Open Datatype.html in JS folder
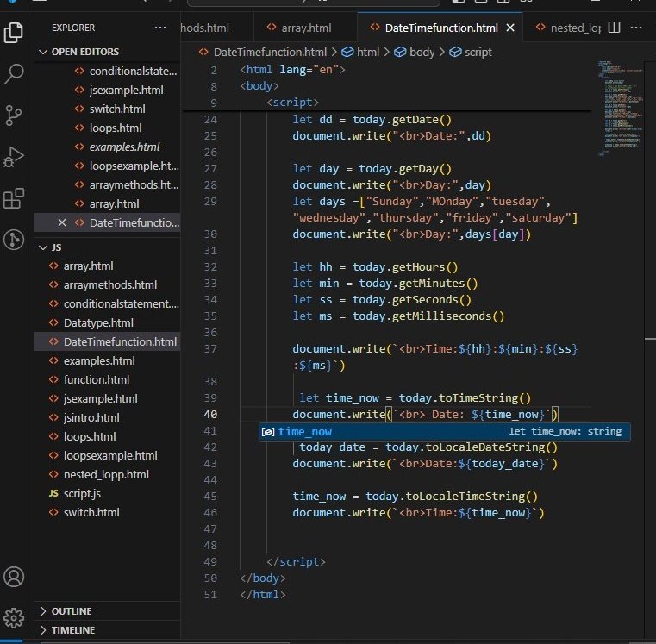Viewport: 656px width, 644px height. (107, 322)
